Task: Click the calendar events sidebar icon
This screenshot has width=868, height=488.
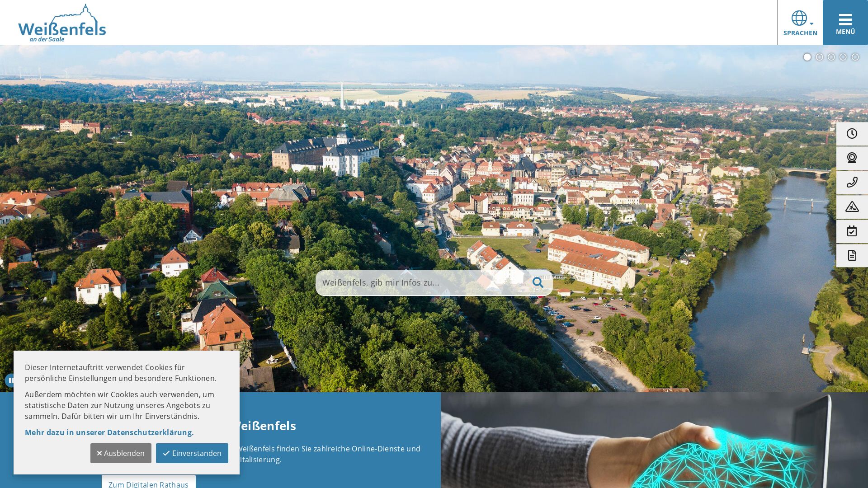Action: pos(852,231)
